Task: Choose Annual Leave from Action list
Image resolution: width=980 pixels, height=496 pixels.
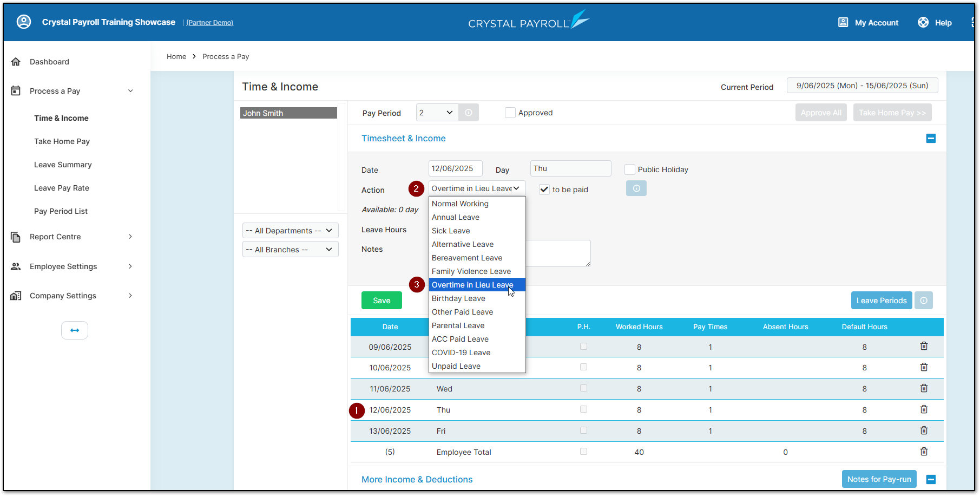Action: pyautogui.click(x=477, y=217)
